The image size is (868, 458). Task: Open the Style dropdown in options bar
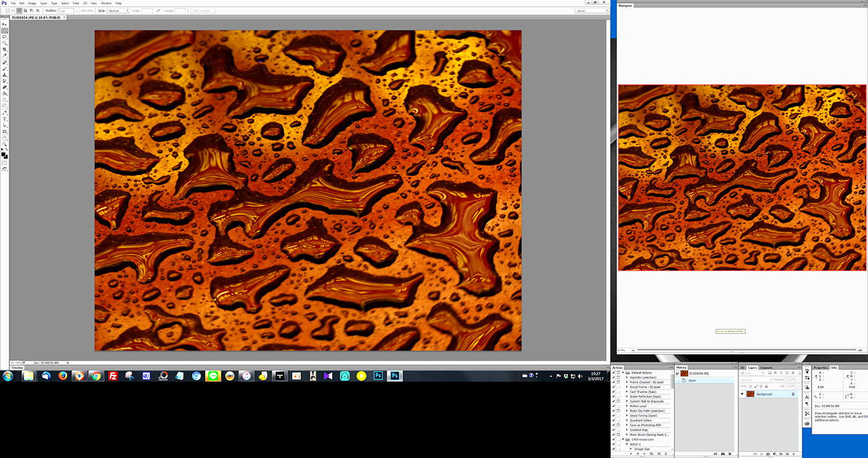118,11
